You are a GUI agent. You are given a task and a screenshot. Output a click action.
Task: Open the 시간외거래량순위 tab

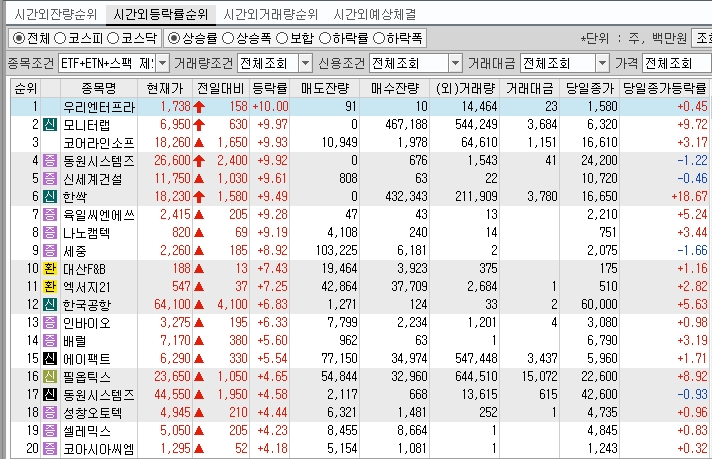[271, 15]
